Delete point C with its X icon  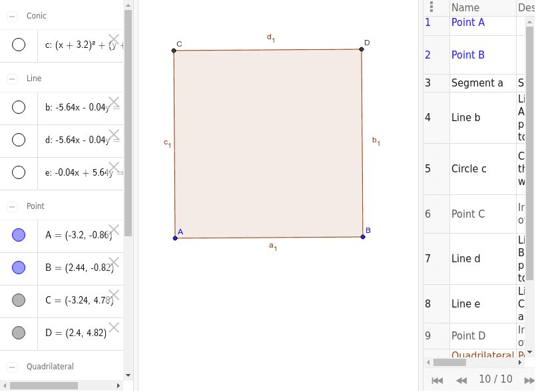pos(114,295)
